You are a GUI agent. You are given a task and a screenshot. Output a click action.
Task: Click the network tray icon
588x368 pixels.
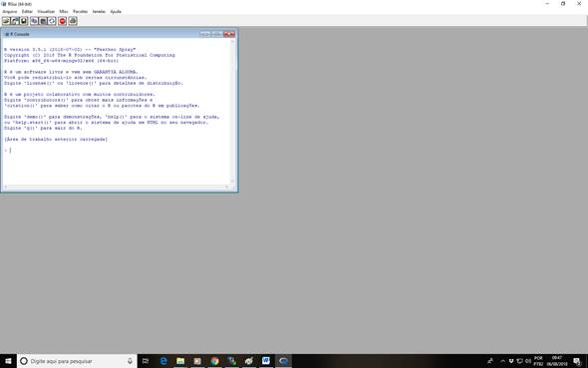(520, 361)
